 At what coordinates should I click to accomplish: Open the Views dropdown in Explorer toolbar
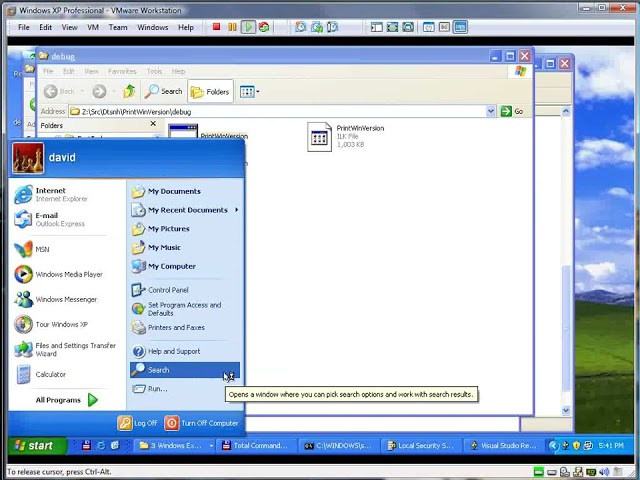249,92
